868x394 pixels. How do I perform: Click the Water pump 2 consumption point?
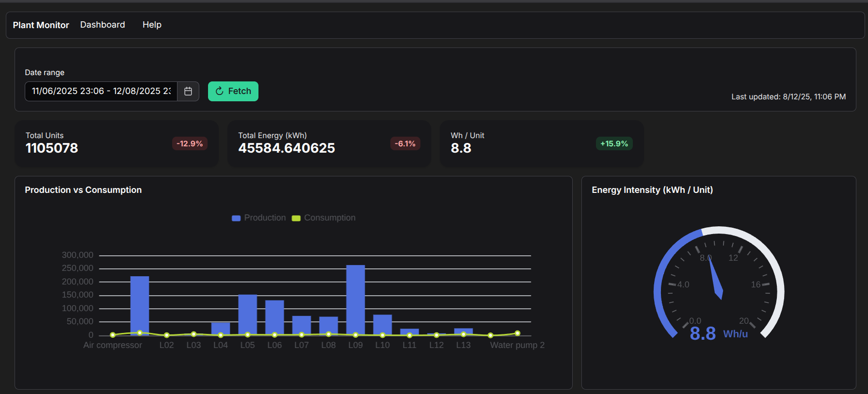[517, 333]
